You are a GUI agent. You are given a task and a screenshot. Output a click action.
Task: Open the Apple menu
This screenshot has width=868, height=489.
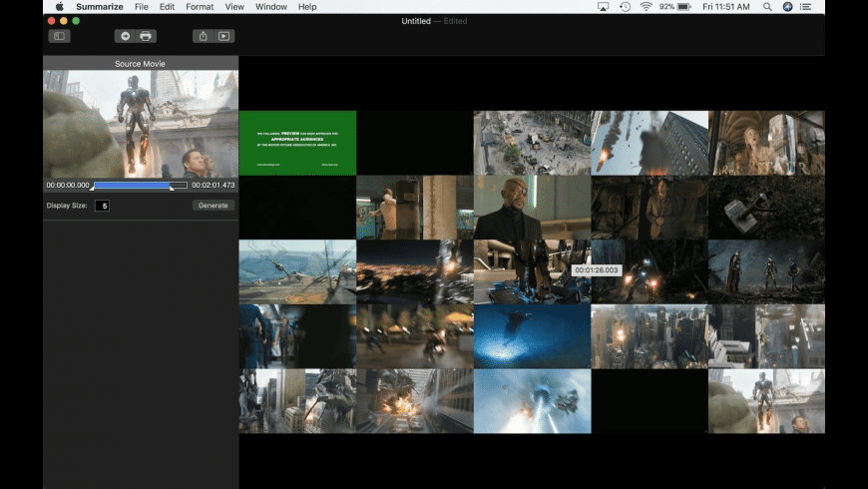(x=59, y=7)
